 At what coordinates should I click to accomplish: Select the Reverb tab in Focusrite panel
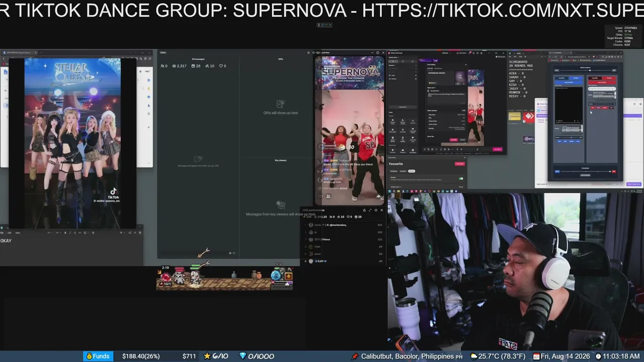(411, 171)
